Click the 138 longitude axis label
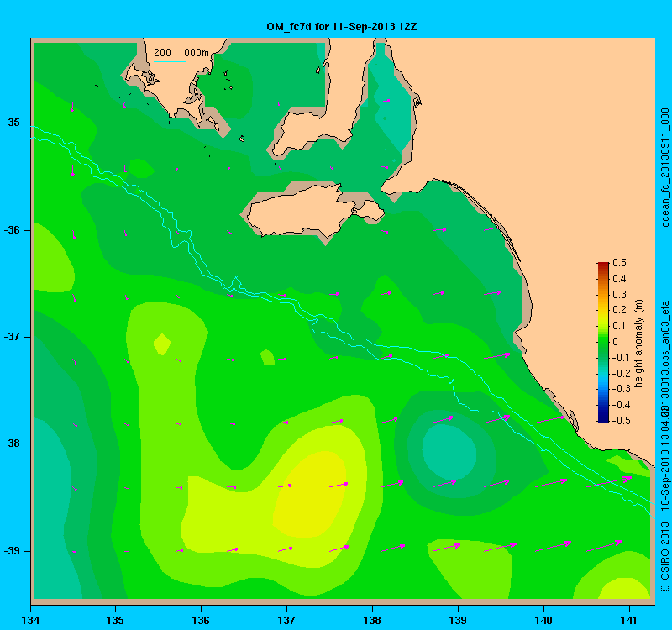This screenshot has width=672, height=630. (x=372, y=620)
